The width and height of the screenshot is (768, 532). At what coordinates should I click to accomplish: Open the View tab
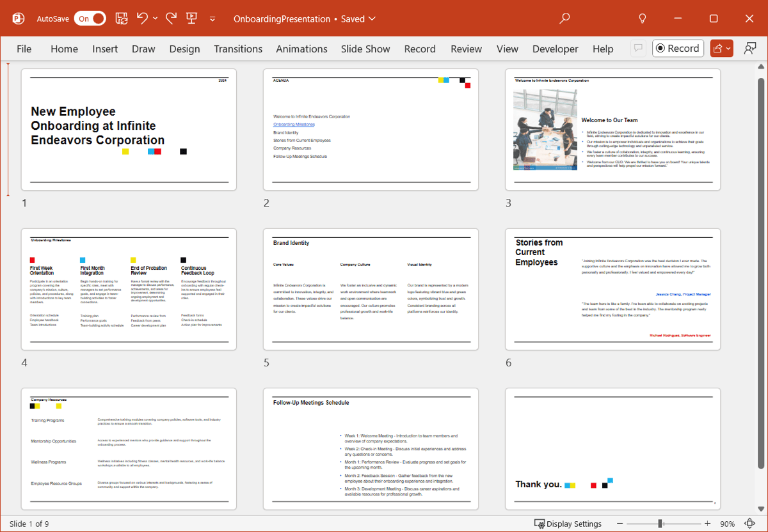coord(508,49)
